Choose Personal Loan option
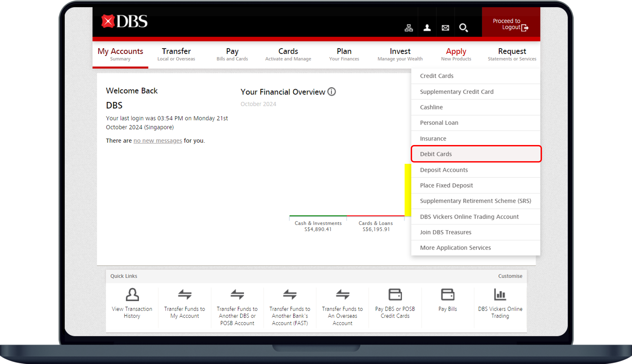This screenshot has width=632, height=364. click(475, 123)
